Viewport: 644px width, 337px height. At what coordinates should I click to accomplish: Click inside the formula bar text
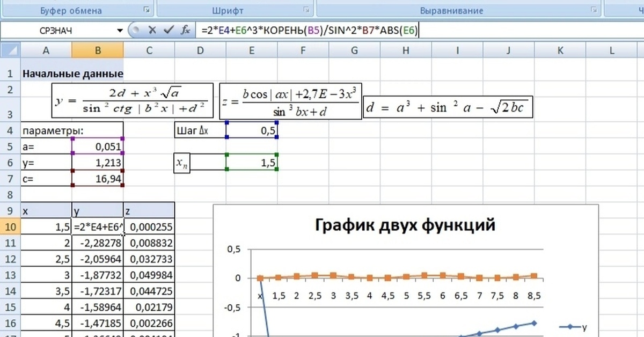click(310, 31)
